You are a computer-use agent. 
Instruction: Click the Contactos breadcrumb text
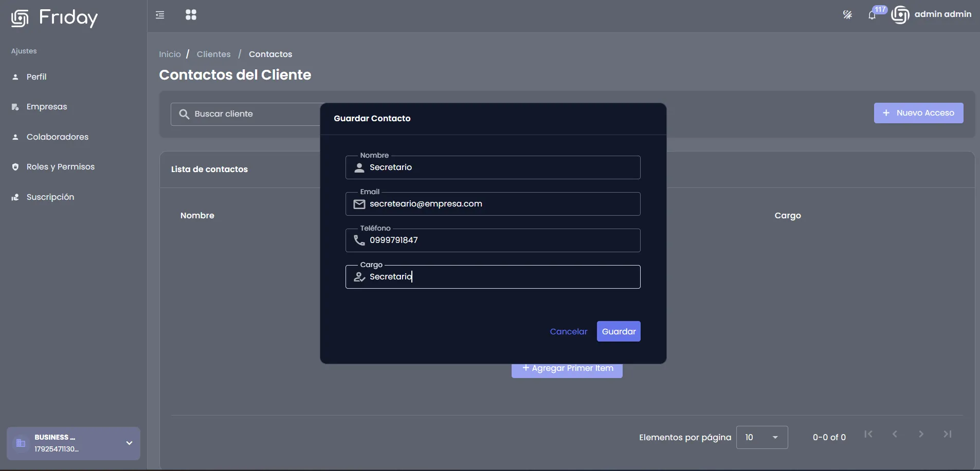click(x=270, y=54)
